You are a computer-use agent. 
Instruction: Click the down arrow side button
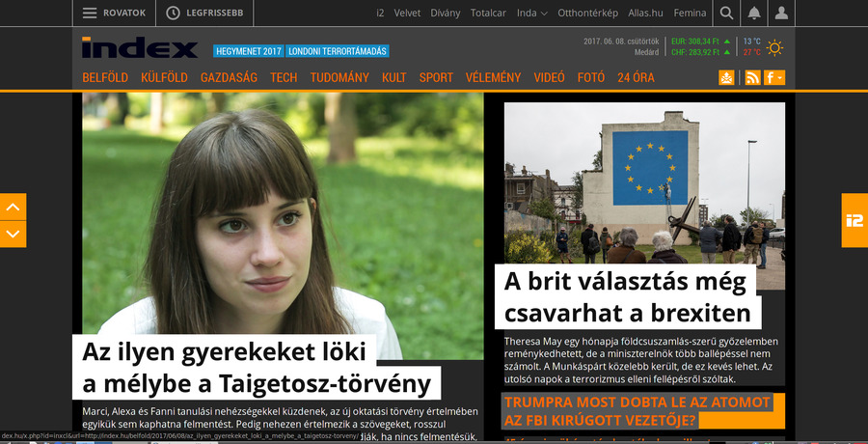coord(13,234)
